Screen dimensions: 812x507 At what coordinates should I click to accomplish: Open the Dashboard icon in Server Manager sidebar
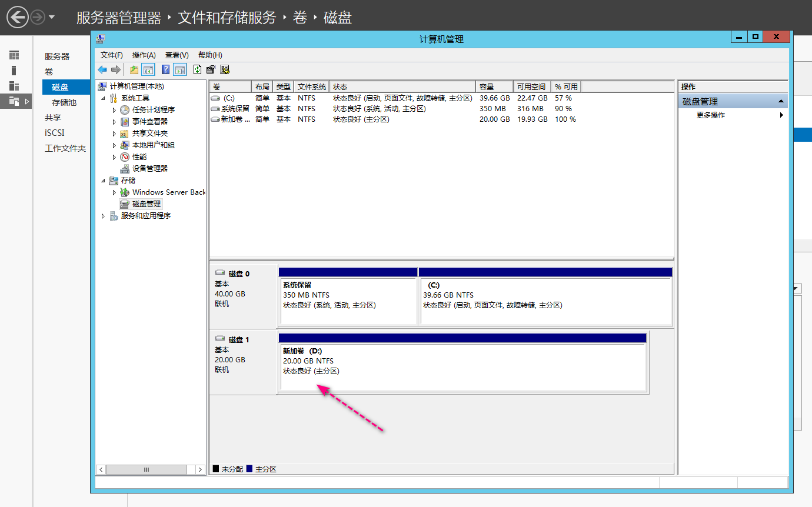tap(14, 55)
